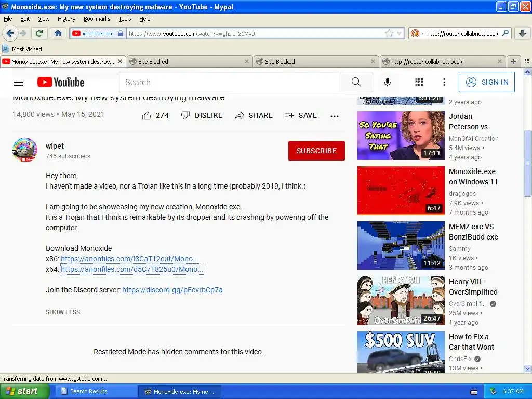Open the Downloads arrow button
532x399 pixels.
click(523, 33)
